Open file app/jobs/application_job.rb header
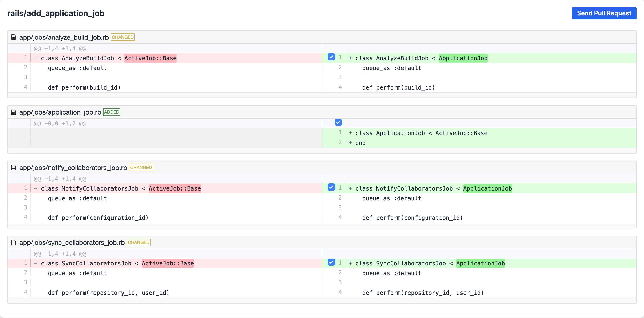Image resolution: width=644 pixels, height=318 pixels. click(60, 112)
